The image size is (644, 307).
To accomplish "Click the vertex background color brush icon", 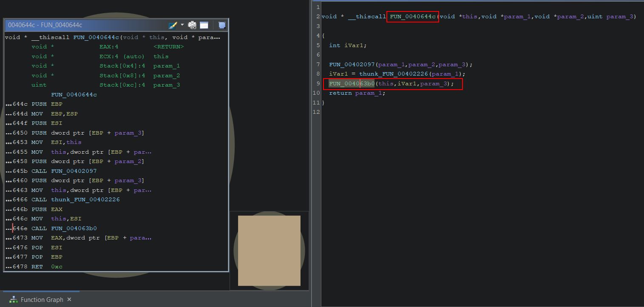I will click(173, 25).
